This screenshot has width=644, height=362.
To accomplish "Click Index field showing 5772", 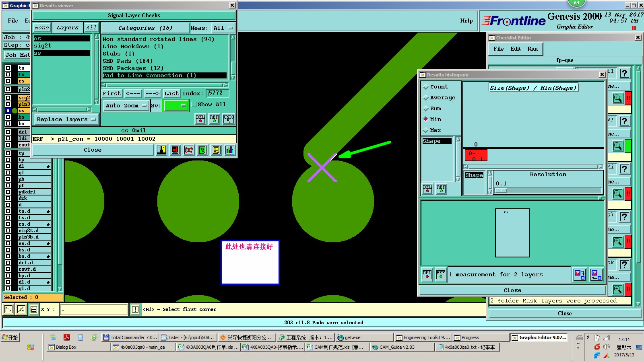I will 217,93.
